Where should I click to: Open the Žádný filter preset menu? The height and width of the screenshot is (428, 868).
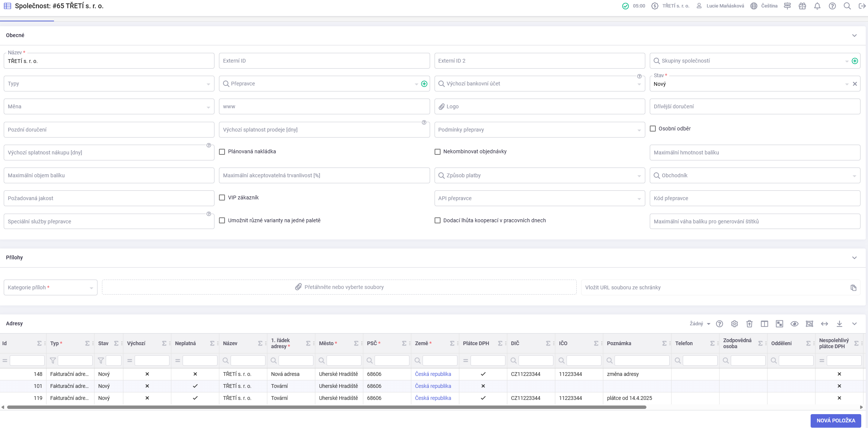tap(700, 324)
